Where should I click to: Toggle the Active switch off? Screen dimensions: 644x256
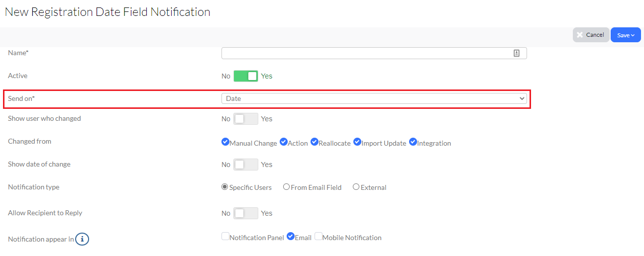[246, 76]
